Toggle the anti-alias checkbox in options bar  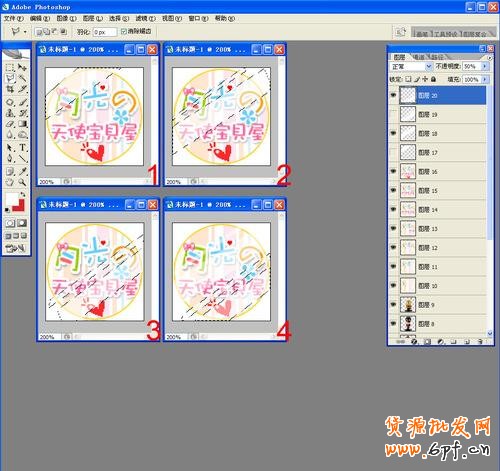(x=124, y=31)
